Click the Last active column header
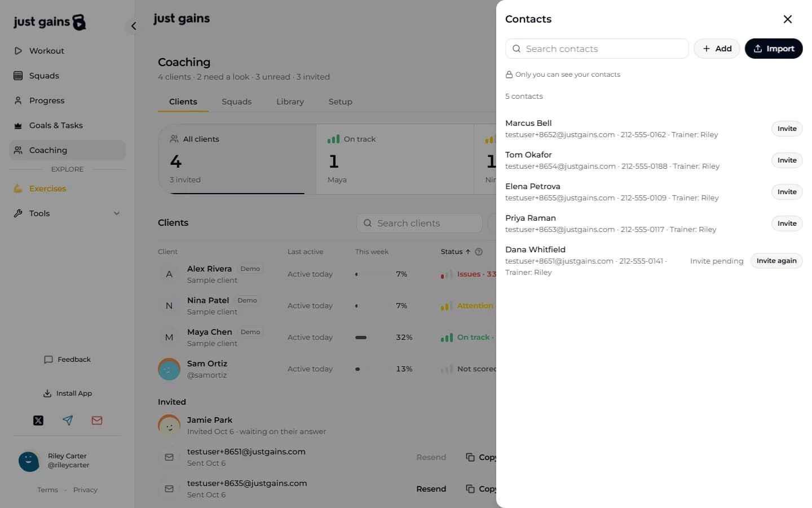 click(306, 252)
